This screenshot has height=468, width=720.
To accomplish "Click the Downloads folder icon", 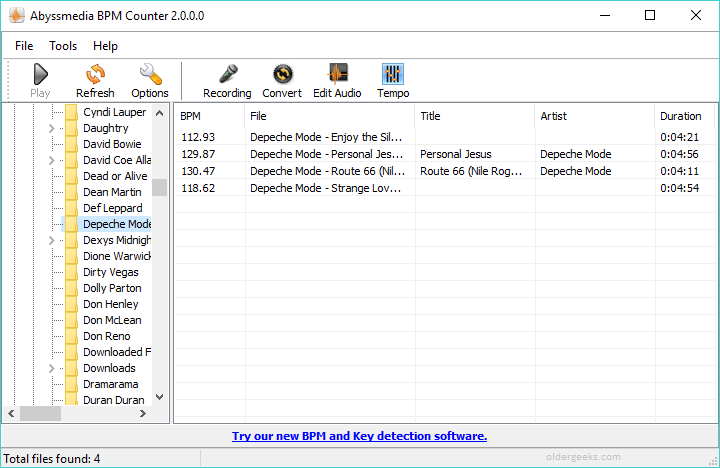I will (71, 368).
